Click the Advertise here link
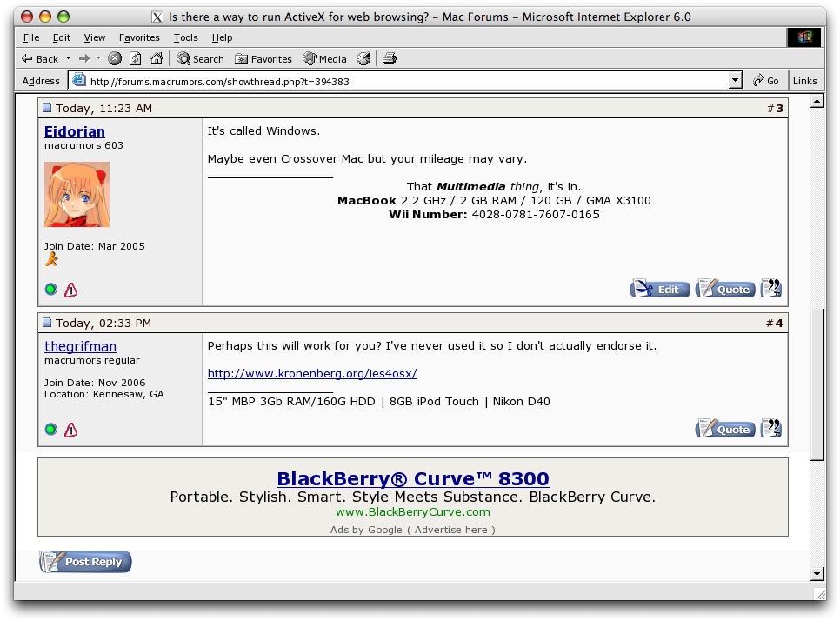This screenshot has height=621, width=840. (x=451, y=530)
